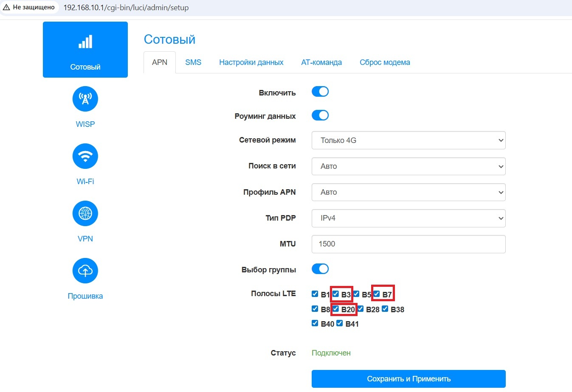Disable the Роуминг данных switch
572x392 pixels.
[320, 115]
